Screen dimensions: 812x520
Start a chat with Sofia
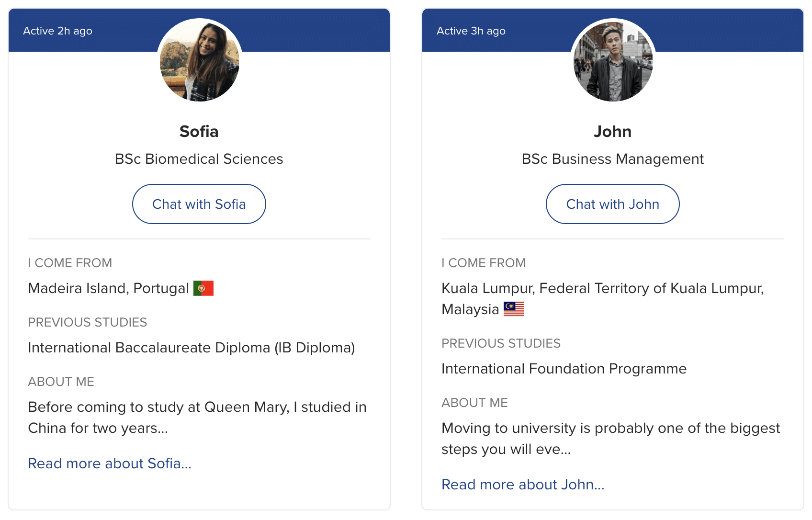coord(199,204)
